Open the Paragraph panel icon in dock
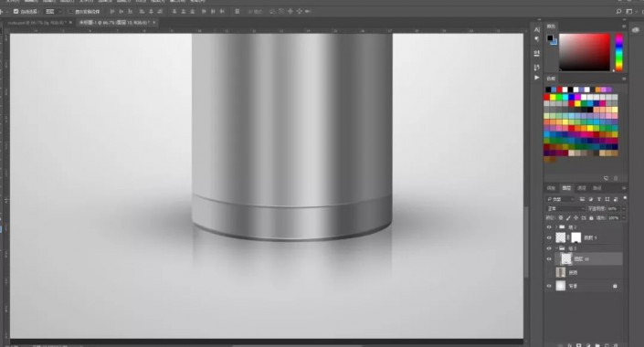Image resolution: width=644 pixels, height=347 pixels. click(x=537, y=39)
